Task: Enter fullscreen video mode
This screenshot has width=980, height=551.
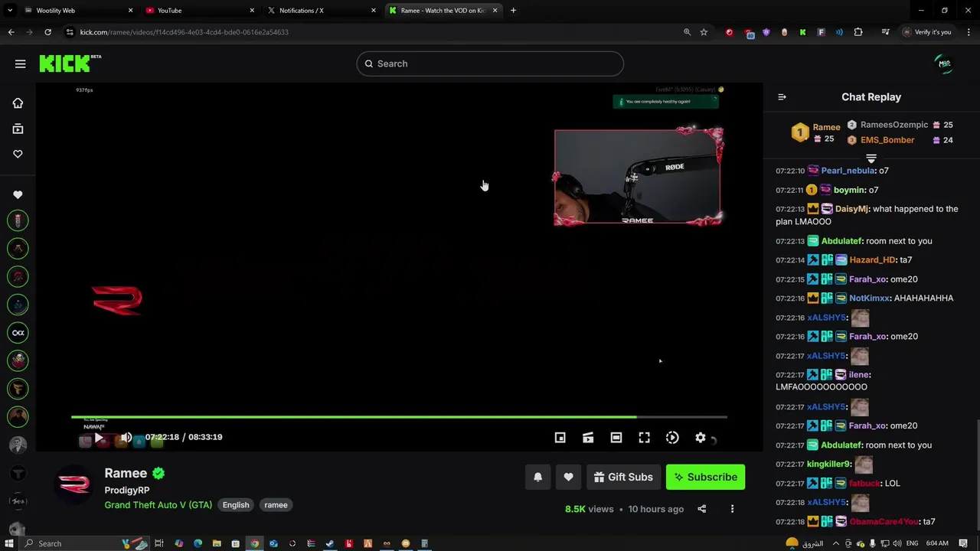Action: click(x=645, y=438)
